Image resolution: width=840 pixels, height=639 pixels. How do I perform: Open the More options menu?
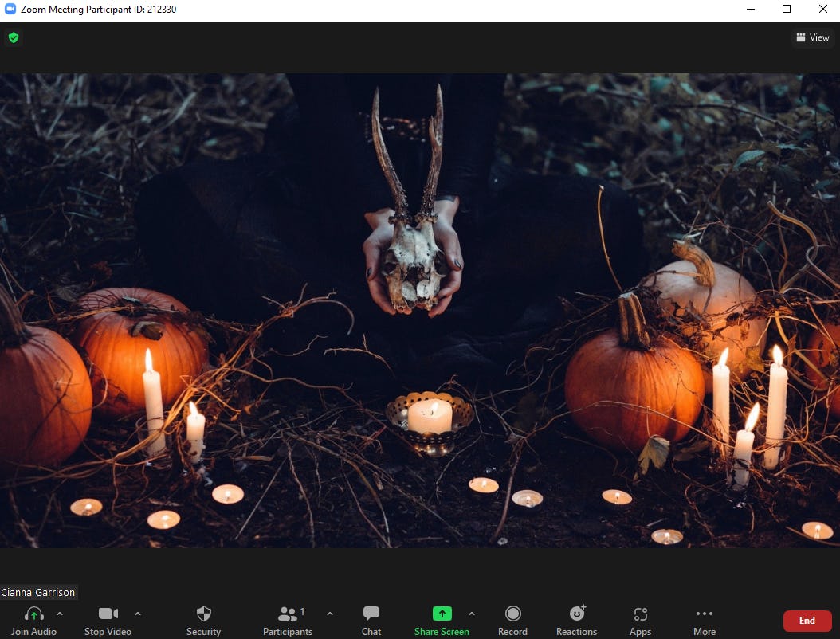704,614
